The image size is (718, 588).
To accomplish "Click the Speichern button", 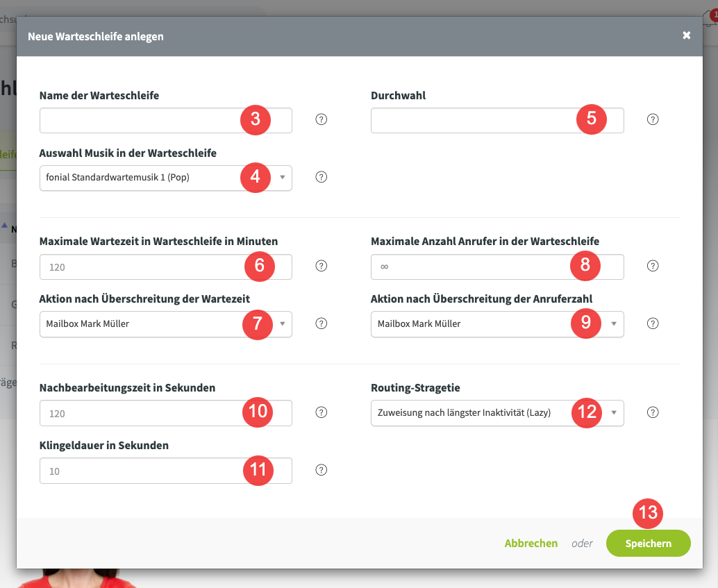I will [649, 544].
